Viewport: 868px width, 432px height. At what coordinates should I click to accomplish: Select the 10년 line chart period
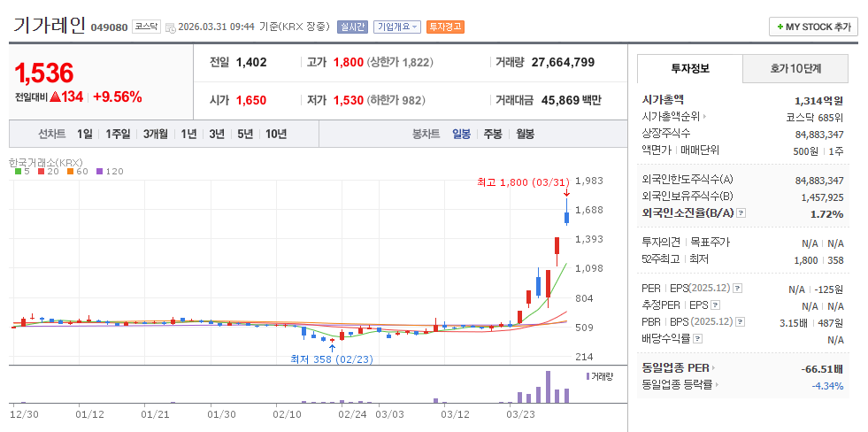[x=276, y=134]
